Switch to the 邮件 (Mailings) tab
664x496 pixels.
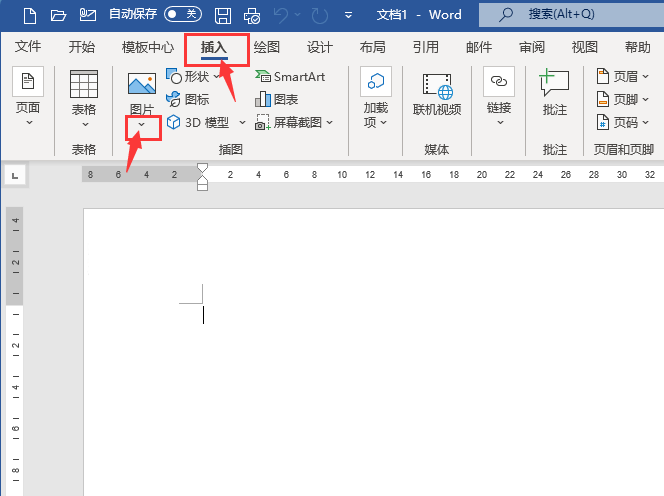[x=479, y=47]
